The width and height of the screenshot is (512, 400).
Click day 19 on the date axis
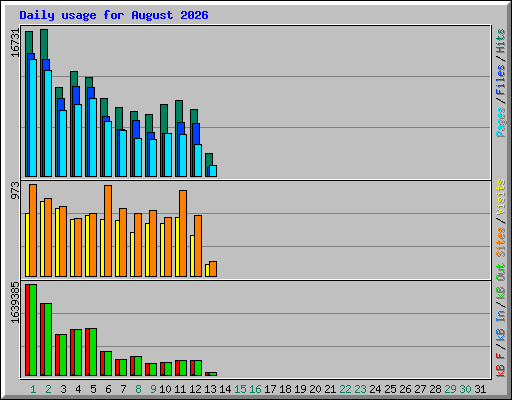pos(300,389)
